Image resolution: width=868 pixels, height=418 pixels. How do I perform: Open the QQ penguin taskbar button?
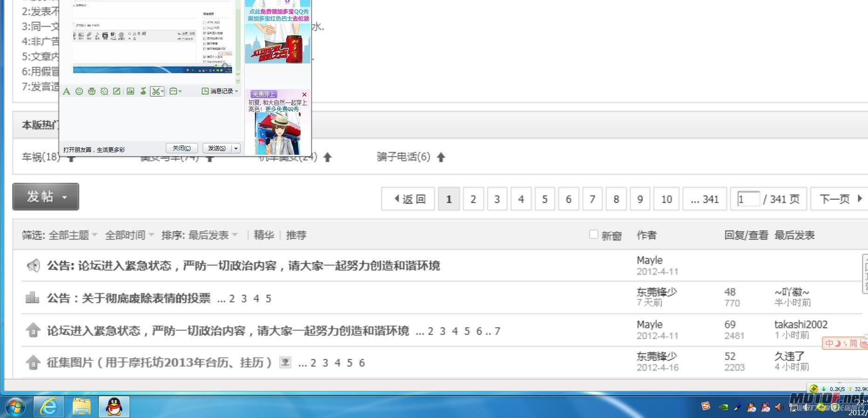(x=114, y=407)
